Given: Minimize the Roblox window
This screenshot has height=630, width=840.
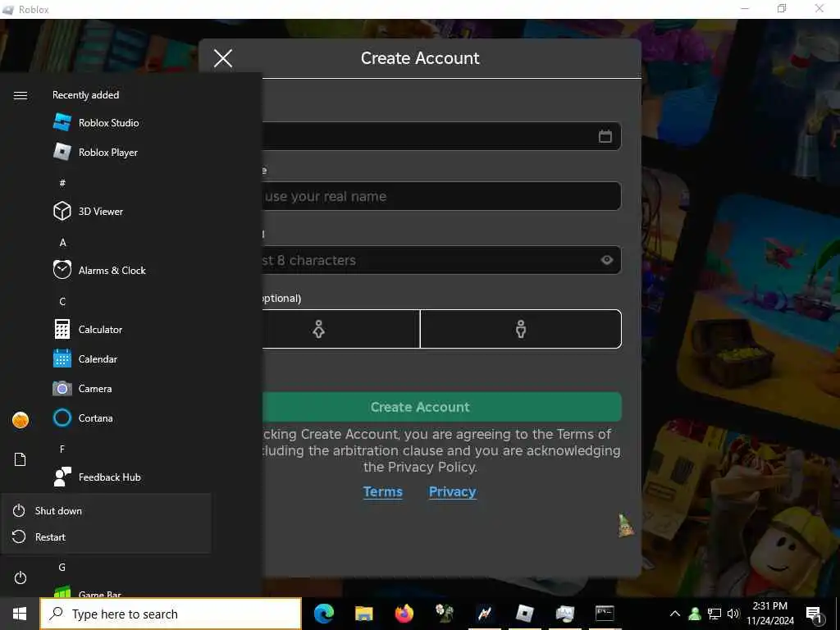Looking at the screenshot, I should tap(745, 8).
